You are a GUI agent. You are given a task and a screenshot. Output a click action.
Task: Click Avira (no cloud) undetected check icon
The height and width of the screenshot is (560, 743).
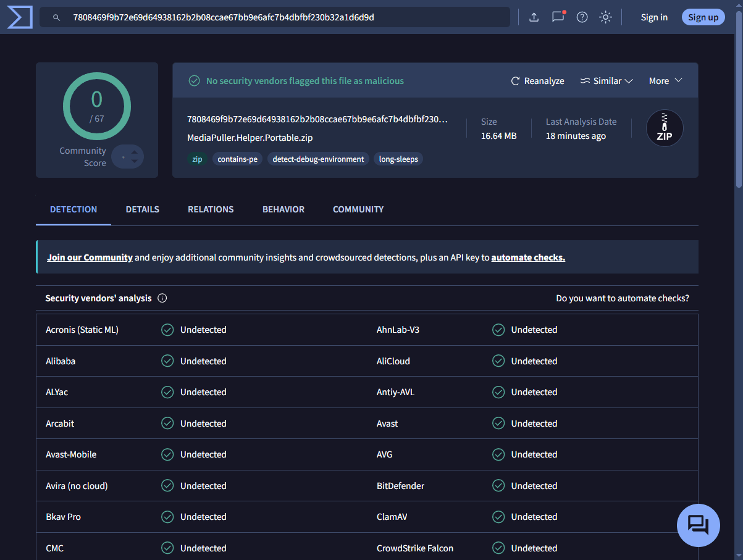pyautogui.click(x=167, y=486)
